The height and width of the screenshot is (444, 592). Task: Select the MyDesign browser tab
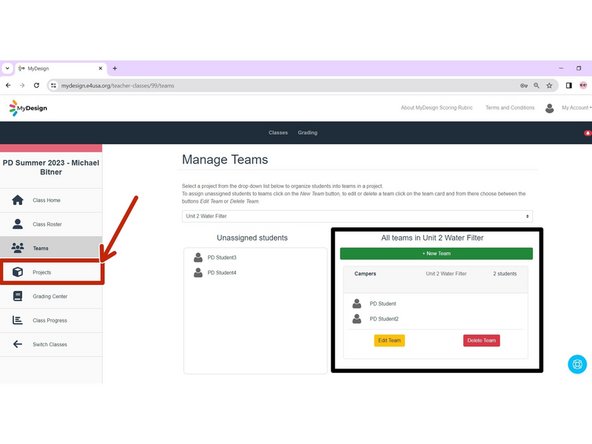pos(60,68)
